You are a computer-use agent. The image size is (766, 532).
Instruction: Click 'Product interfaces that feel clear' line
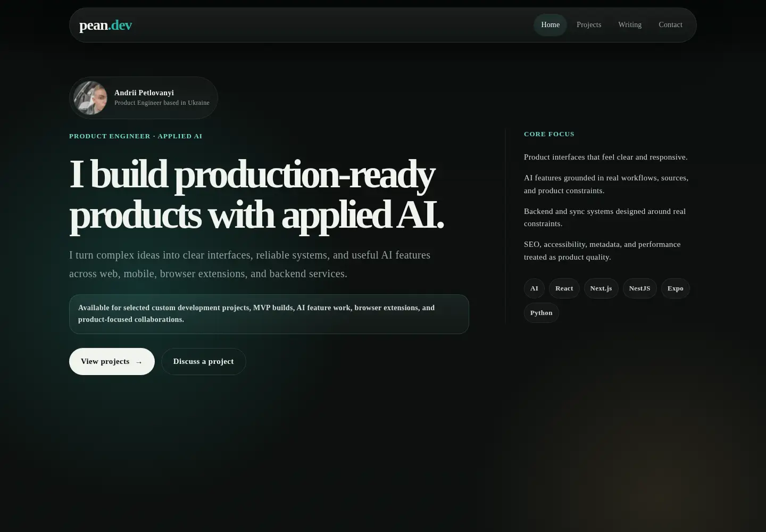point(606,157)
